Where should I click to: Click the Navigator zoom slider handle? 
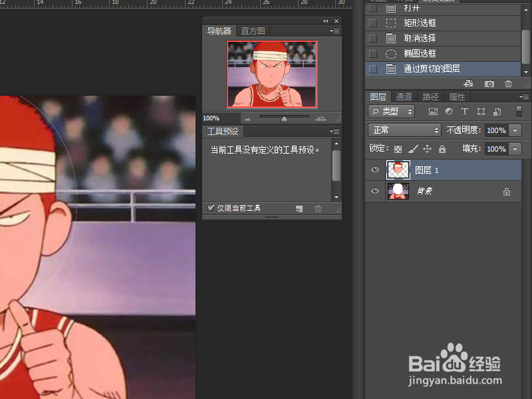pos(285,119)
